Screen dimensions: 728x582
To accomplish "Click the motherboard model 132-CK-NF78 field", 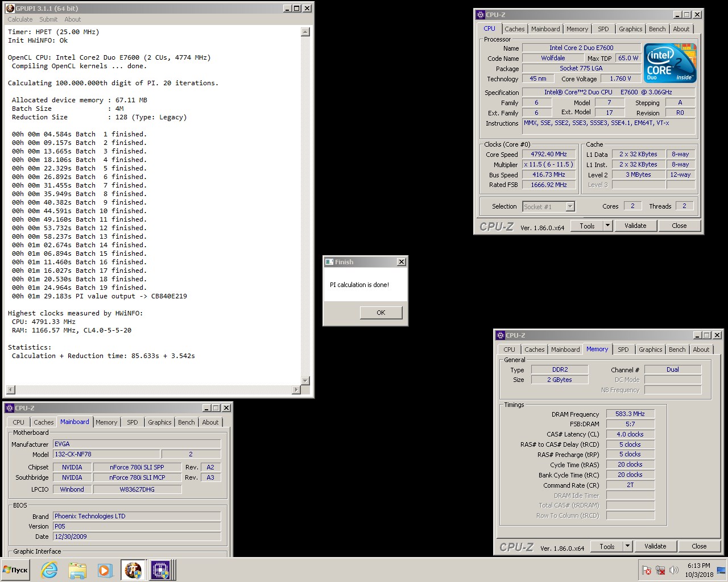I will 106,454.
